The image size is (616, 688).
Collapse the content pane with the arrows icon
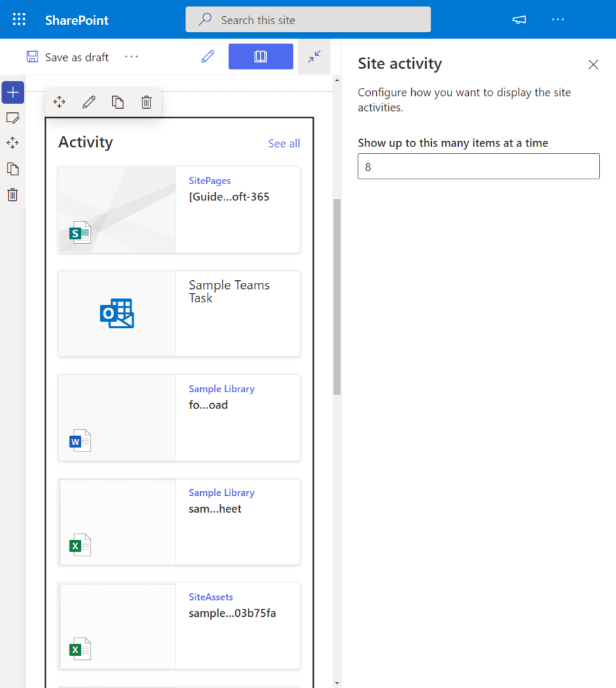tap(314, 56)
